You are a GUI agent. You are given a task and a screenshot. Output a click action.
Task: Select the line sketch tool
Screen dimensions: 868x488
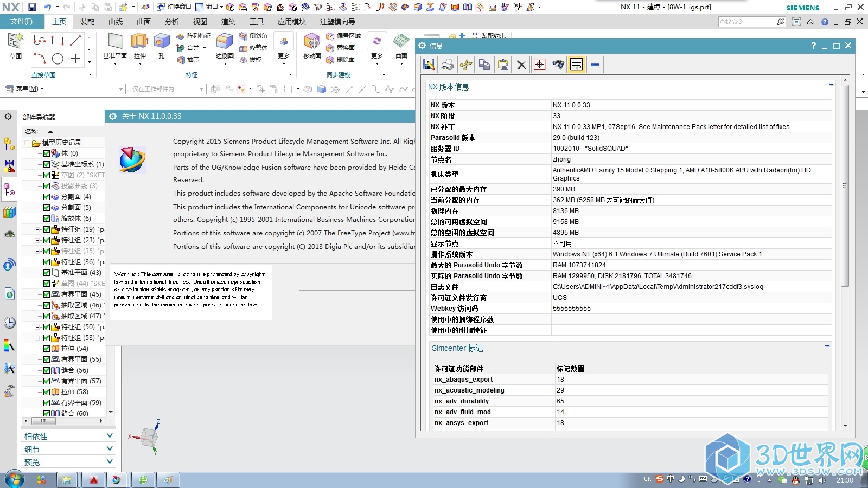75,41
